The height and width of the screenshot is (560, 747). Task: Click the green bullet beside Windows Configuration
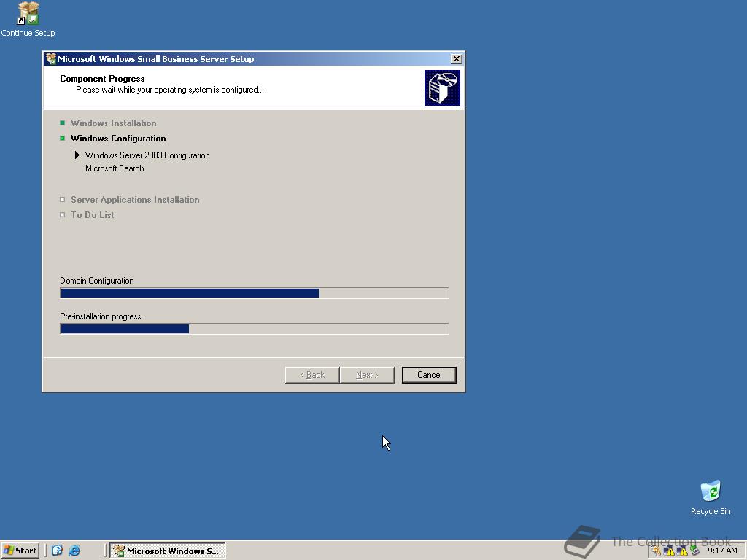pos(63,138)
